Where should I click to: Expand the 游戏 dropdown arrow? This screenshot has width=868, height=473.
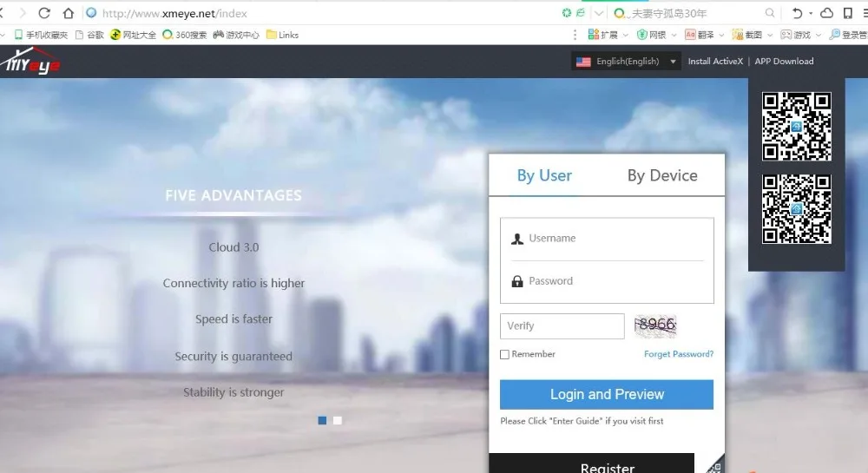point(819,35)
